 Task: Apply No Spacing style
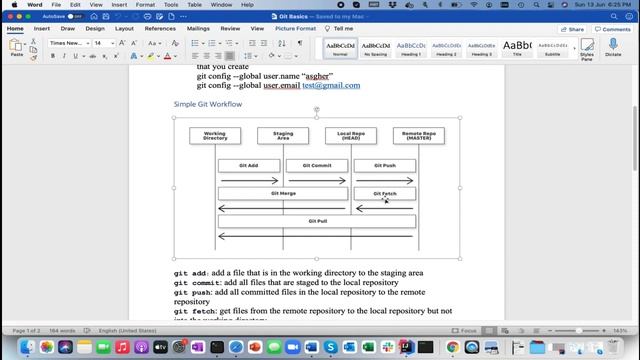click(376, 49)
